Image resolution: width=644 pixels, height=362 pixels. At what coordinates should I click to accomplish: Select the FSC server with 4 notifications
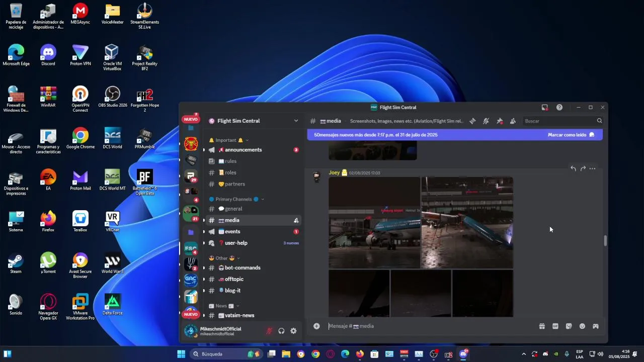(191, 248)
